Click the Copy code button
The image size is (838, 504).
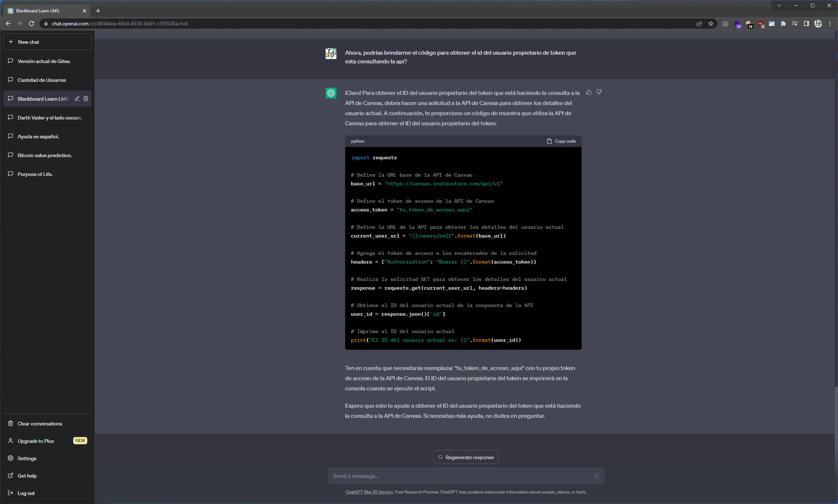561,141
